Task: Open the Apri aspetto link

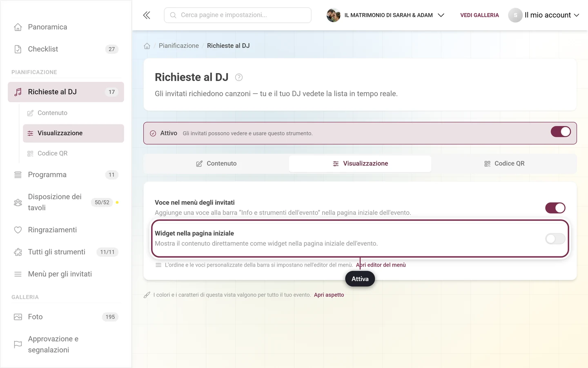Action: (x=329, y=295)
